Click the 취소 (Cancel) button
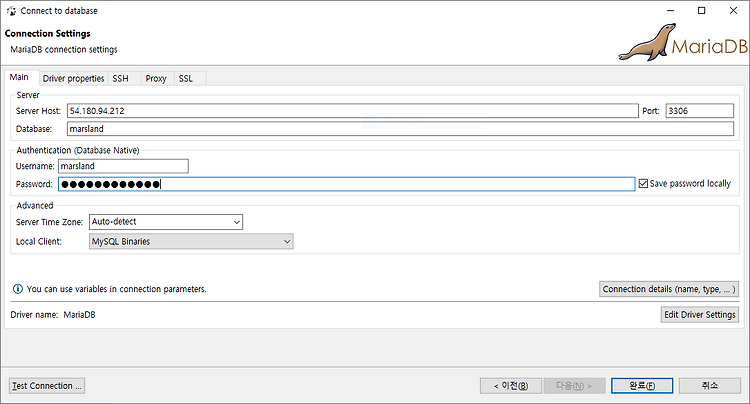Image resolution: width=750 pixels, height=404 pixels. [710, 385]
